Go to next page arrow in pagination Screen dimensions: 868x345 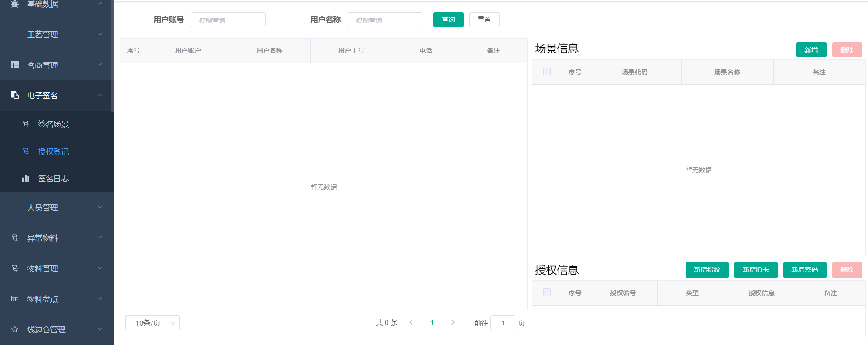pos(453,322)
